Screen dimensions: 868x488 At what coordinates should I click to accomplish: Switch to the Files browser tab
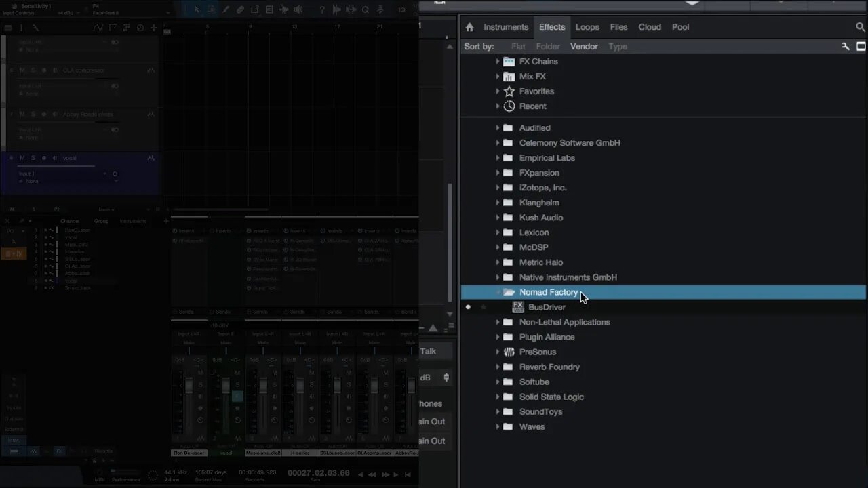pos(618,27)
